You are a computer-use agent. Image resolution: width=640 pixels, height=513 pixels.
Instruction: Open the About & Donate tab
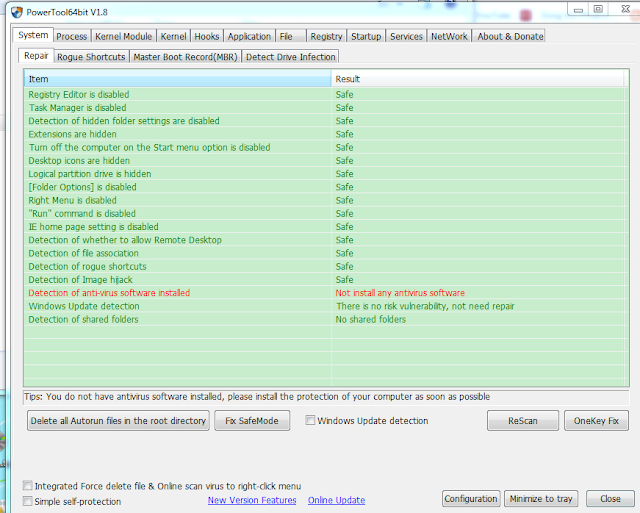coord(510,36)
